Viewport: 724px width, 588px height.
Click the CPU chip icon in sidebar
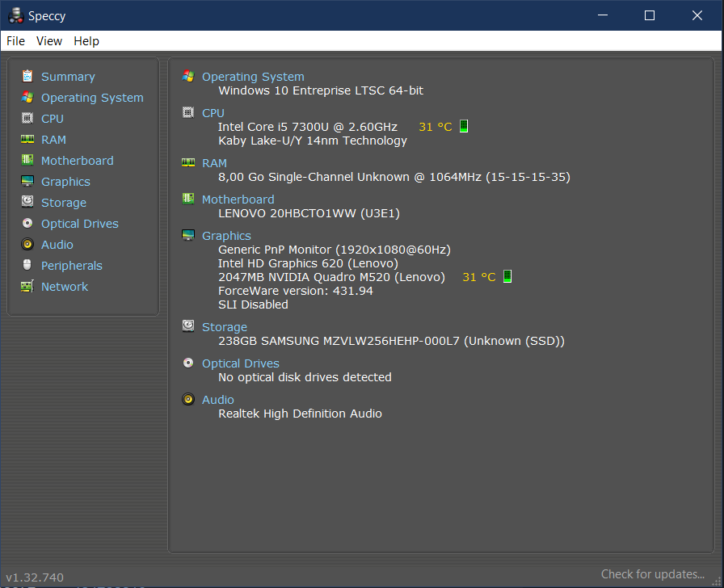pos(27,118)
